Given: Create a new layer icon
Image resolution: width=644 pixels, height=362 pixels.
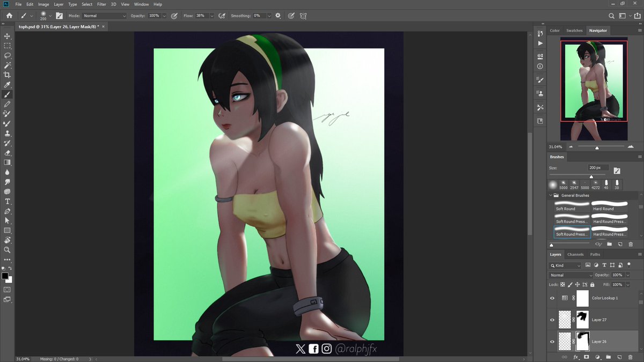Looking at the screenshot, I should tap(619, 357).
